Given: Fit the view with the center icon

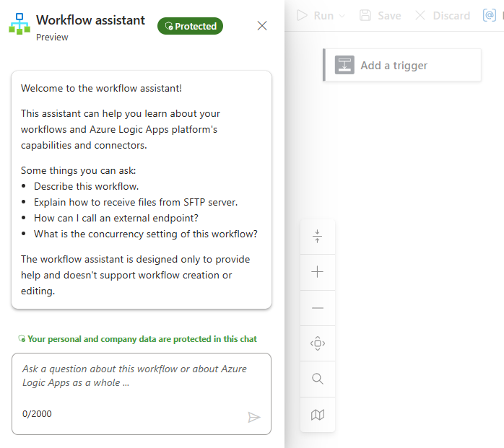Looking at the screenshot, I should pyautogui.click(x=317, y=343).
